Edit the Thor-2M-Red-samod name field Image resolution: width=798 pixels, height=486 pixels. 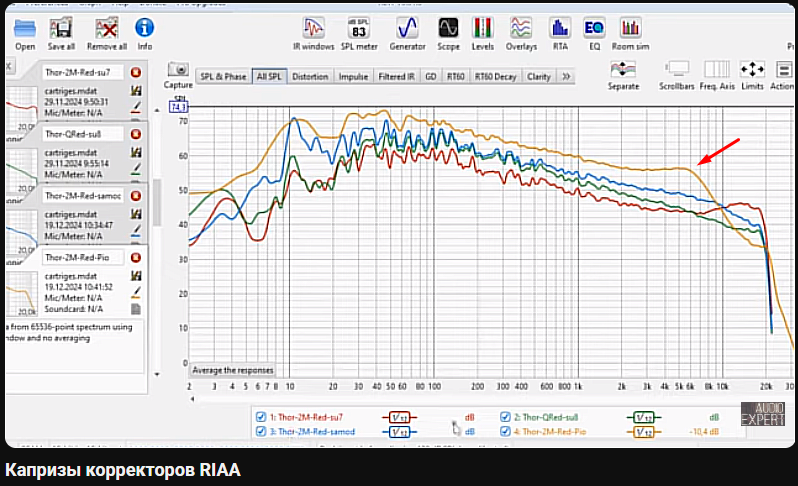83,196
